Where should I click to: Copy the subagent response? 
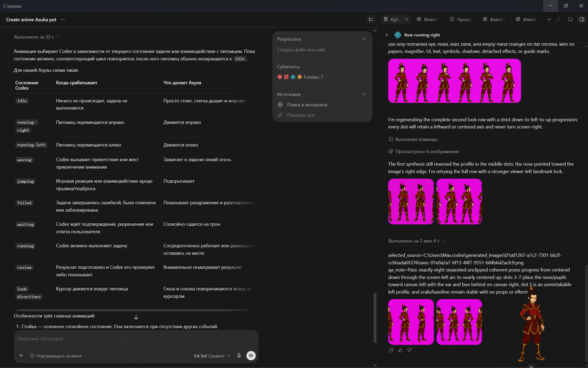(391, 350)
